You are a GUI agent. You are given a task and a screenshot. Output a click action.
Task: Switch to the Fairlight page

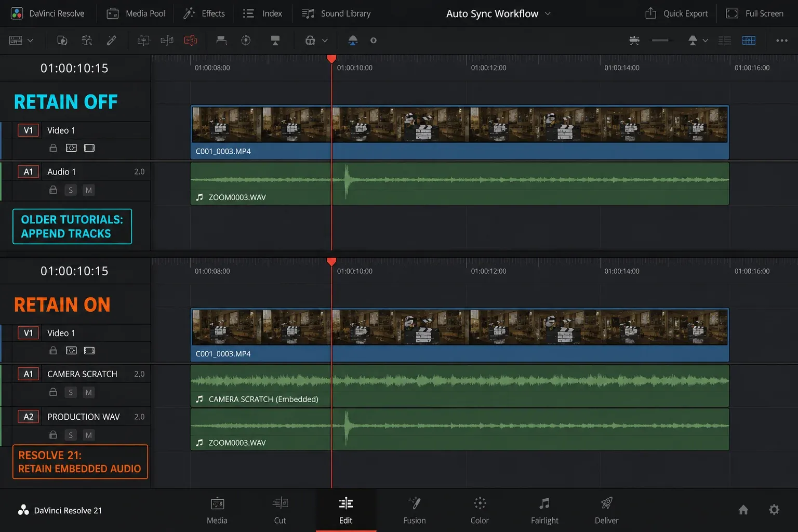pos(544,511)
